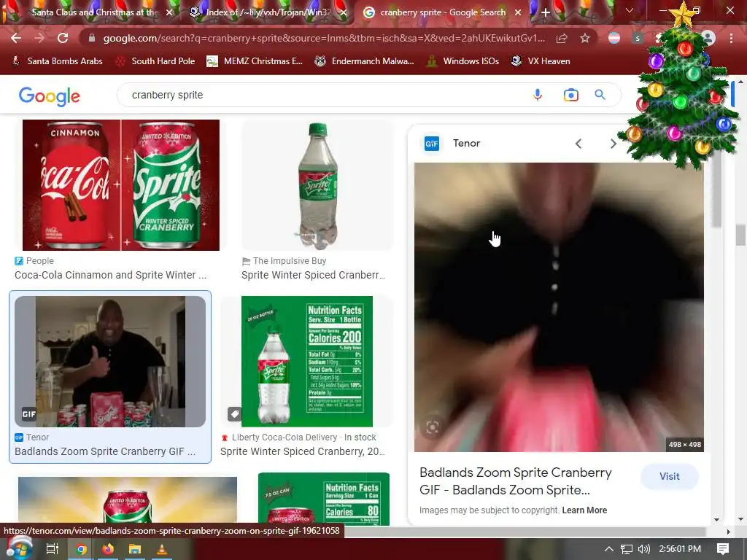Open File Explorer from taskbar
The image size is (747, 560).
coord(135,549)
